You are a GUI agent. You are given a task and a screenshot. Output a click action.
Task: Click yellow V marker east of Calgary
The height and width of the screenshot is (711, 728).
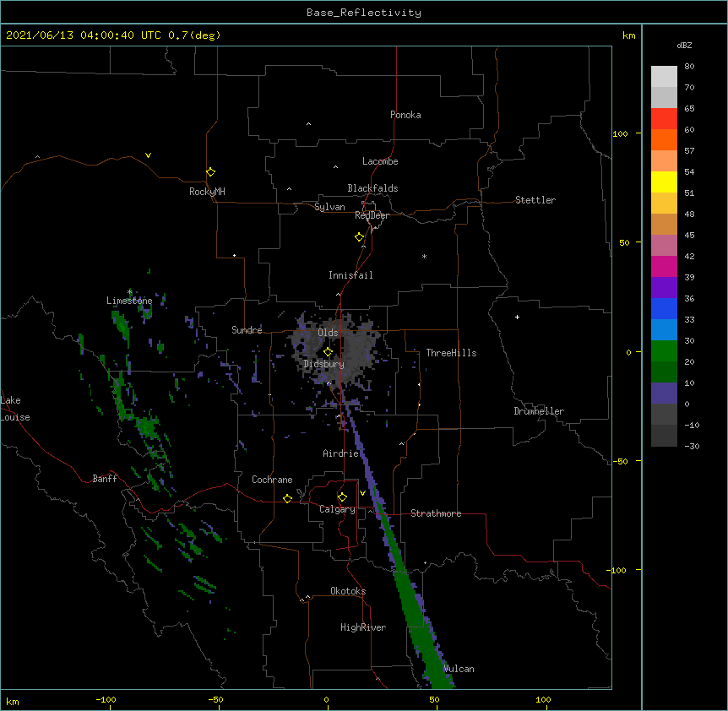(362, 493)
